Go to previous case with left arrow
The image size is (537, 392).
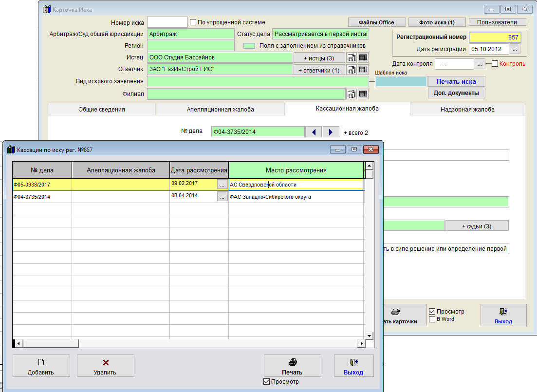tap(314, 132)
